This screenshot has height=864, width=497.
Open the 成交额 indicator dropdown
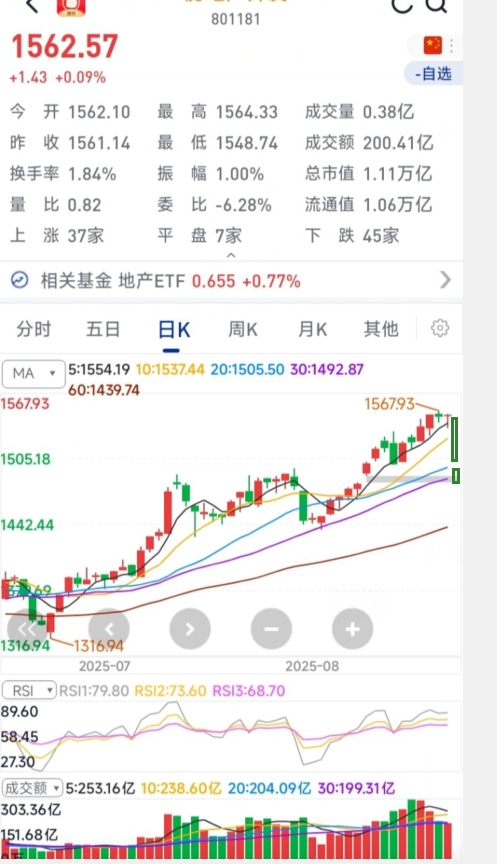[33, 788]
